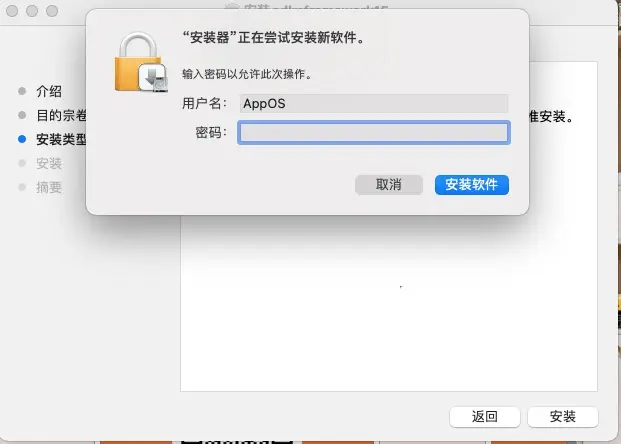
Task: Select the 目的宗卷 step in sidebar
Action: coord(61,116)
